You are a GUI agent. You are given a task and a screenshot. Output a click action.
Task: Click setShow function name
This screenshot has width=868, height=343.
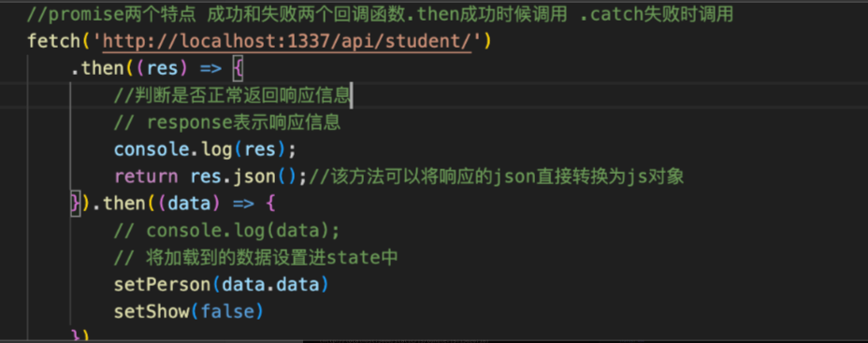(152, 312)
